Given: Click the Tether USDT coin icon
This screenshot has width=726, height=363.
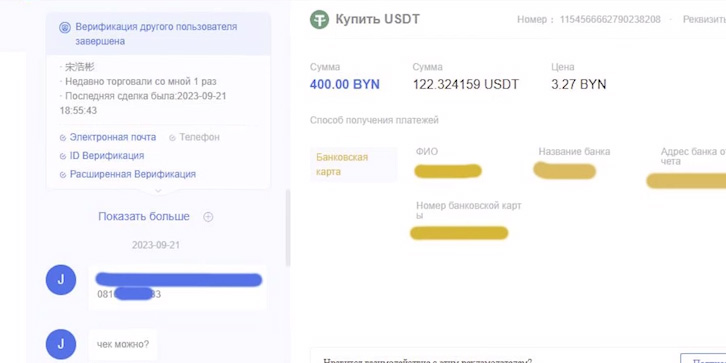Looking at the screenshot, I should pyautogui.click(x=319, y=19).
